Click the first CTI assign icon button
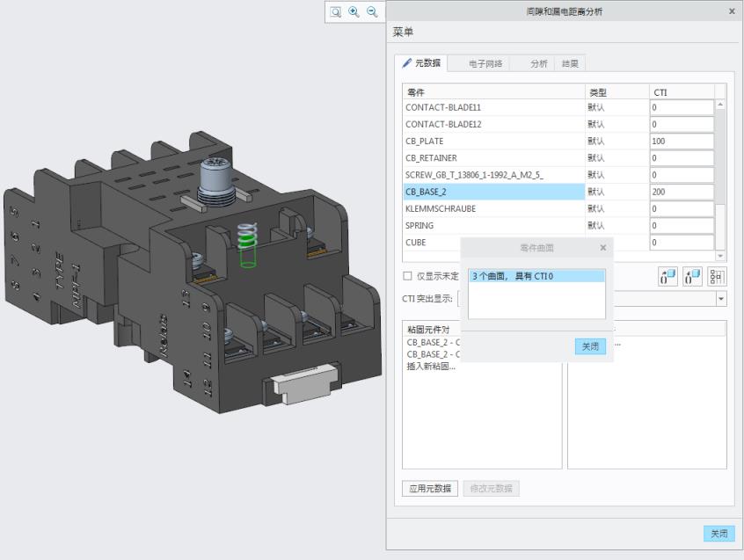 coord(667,277)
